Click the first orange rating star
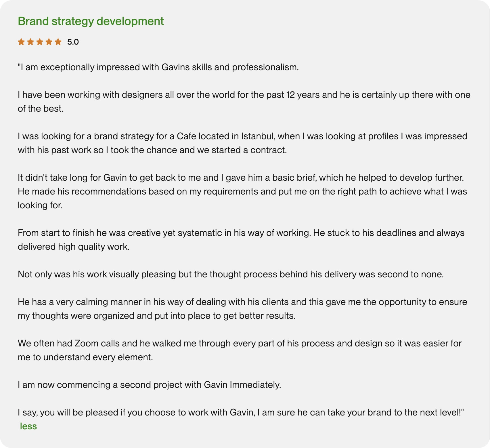The height and width of the screenshot is (448, 490). 21,42
